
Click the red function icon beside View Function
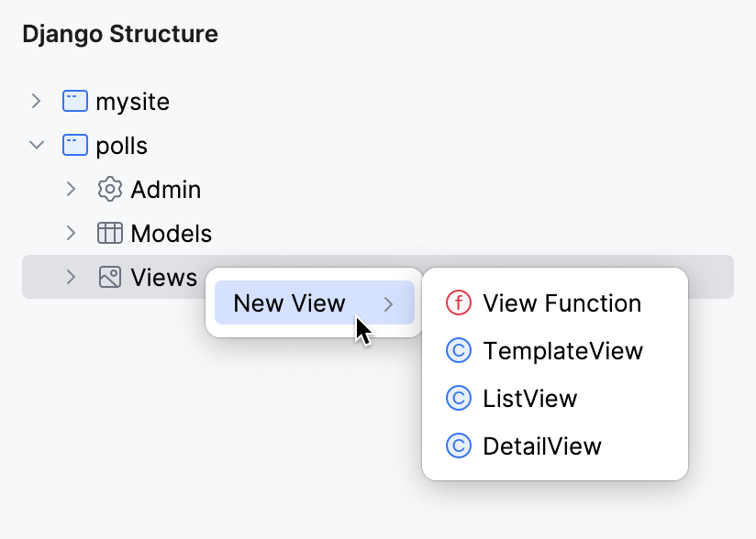(459, 303)
